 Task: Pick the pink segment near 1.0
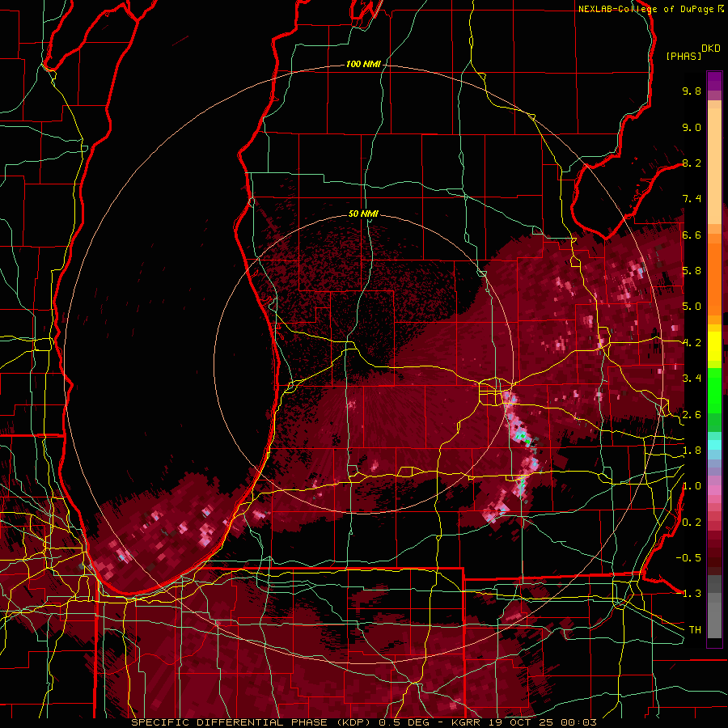(714, 490)
